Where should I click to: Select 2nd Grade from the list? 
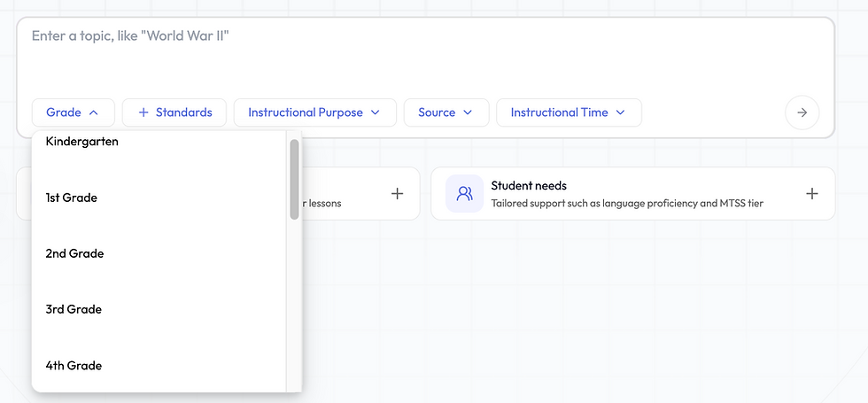[x=74, y=253]
